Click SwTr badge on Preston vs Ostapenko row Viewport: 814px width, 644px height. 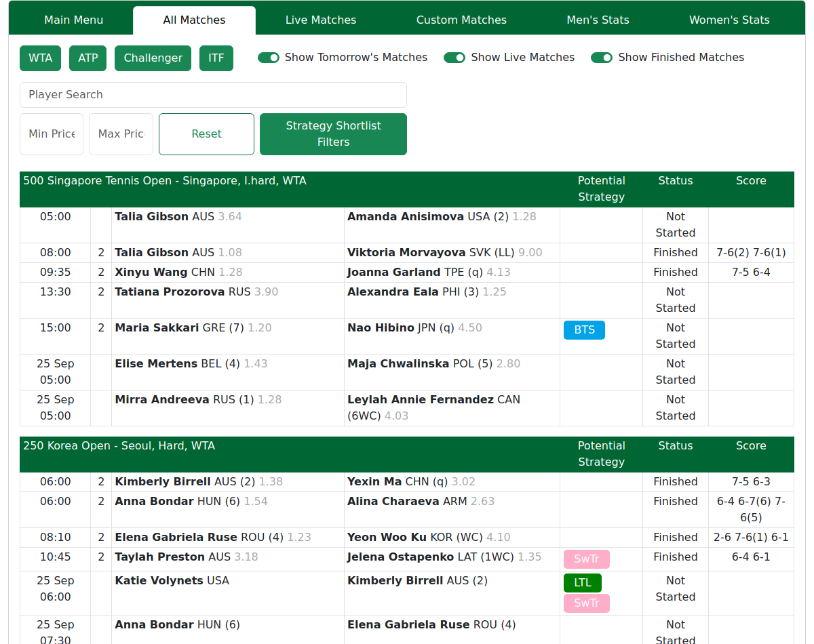tap(587, 559)
